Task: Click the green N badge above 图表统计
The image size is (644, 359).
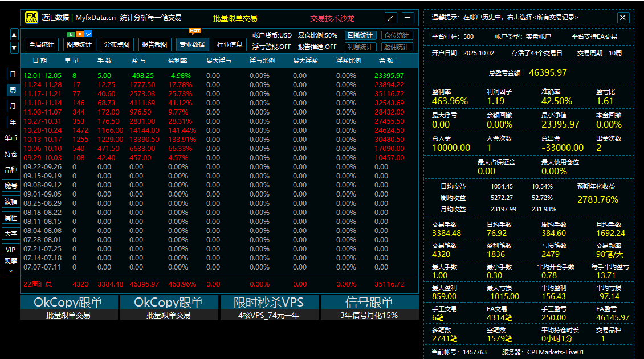Action: (x=70, y=35)
